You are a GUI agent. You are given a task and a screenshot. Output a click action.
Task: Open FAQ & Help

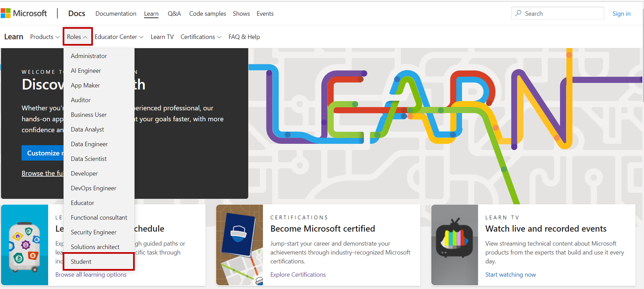coord(244,37)
